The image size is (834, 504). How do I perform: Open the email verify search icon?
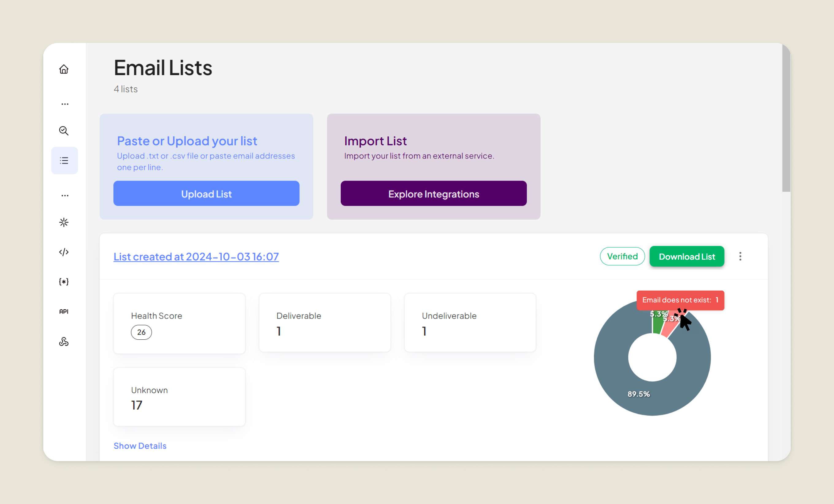coord(64,131)
